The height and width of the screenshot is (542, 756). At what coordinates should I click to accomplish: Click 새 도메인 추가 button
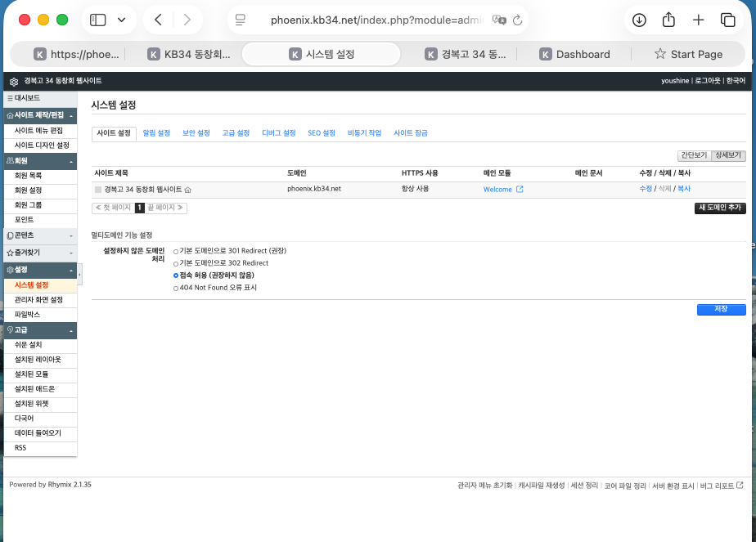(720, 208)
